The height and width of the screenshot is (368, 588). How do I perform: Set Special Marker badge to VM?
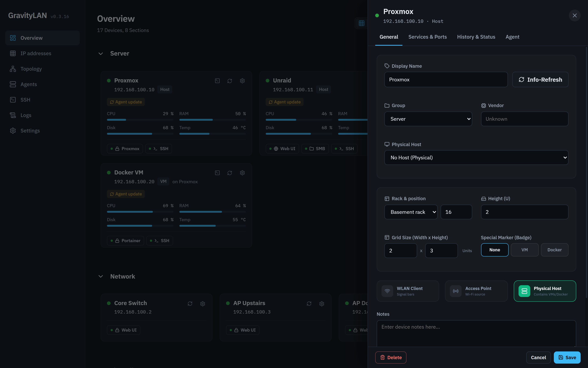click(x=525, y=250)
